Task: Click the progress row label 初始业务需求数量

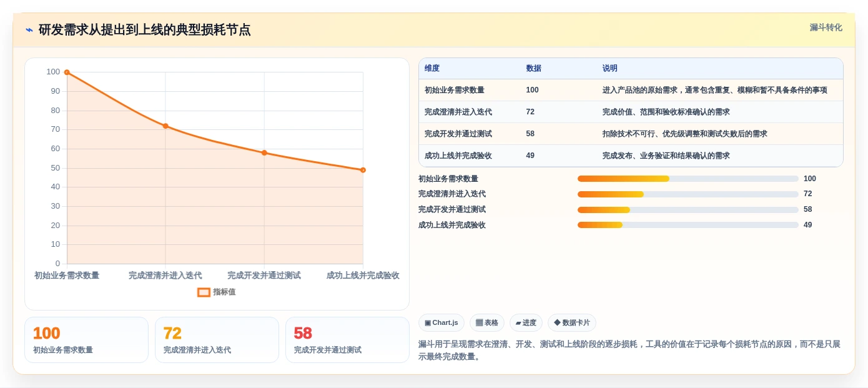Action: click(448, 179)
